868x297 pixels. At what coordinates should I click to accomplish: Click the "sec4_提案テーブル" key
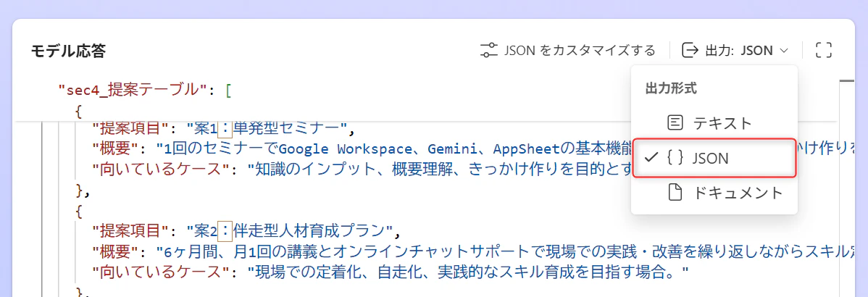tap(133, 90)
